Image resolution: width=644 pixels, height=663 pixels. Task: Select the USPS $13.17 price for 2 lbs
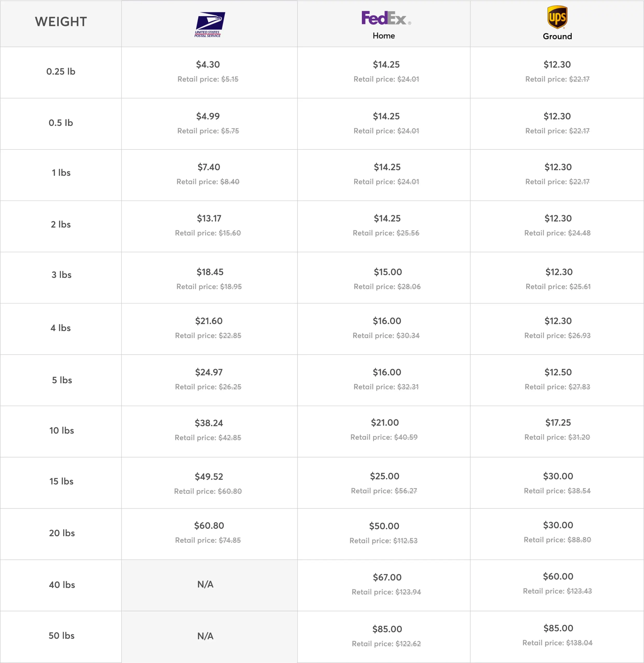(x=209, y=218)
